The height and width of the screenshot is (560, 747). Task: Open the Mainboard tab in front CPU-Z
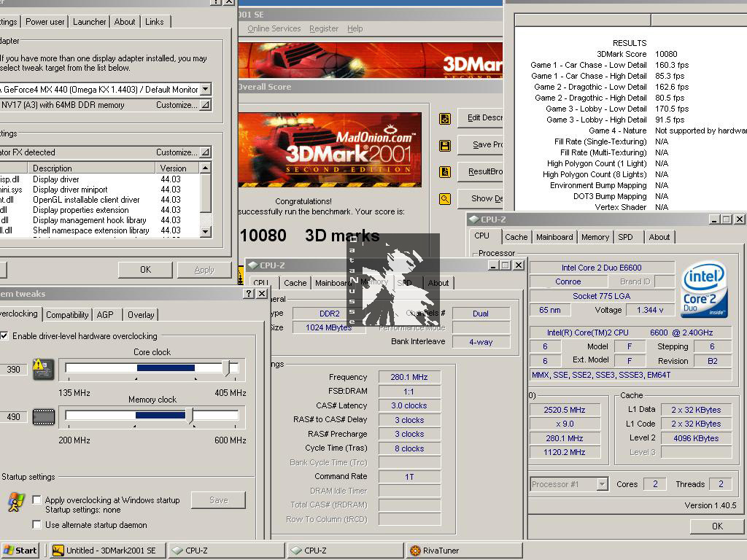[x=554, y=237]
